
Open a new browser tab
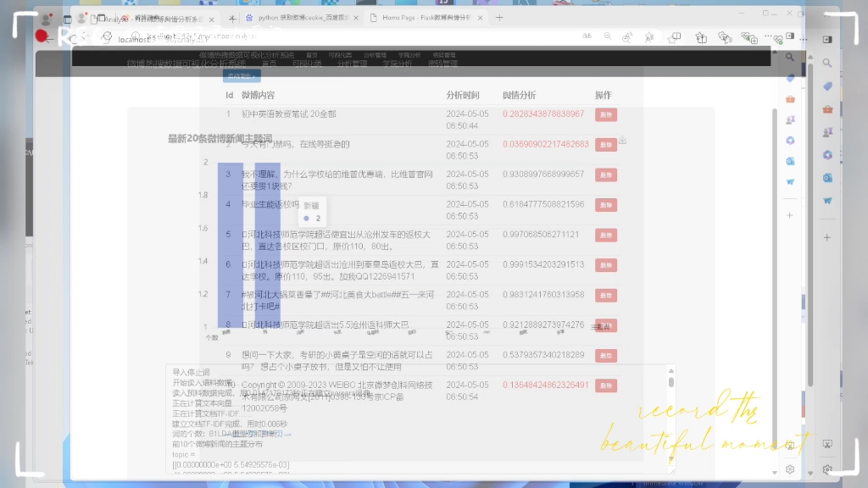point(499,18)
